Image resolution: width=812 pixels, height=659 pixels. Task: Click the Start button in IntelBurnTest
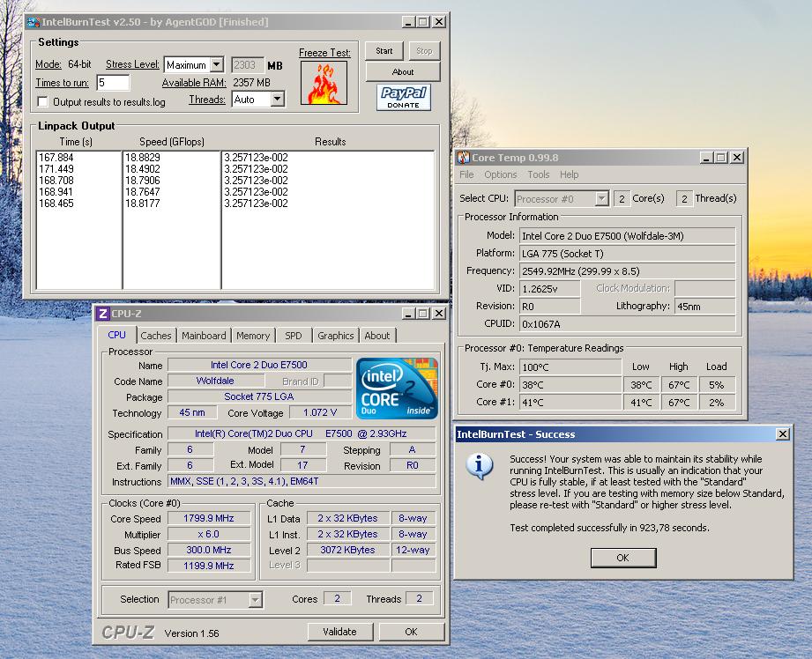click(x=384, y=51)
